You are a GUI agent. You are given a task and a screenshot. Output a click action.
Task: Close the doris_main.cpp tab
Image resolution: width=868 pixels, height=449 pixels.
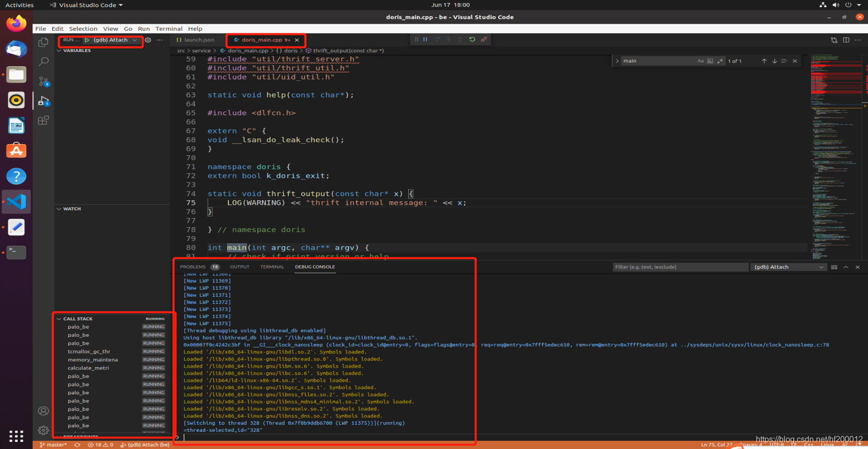(297, 40)
